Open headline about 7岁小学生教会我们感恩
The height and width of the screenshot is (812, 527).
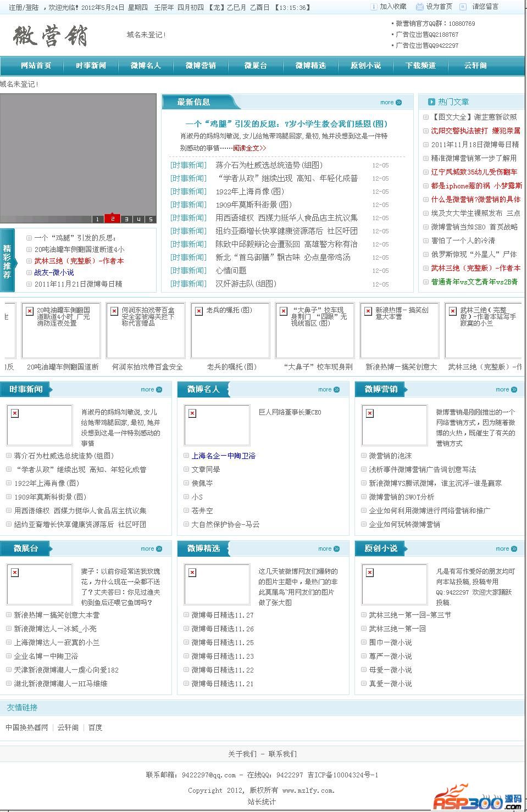click(x=286, y=124)
